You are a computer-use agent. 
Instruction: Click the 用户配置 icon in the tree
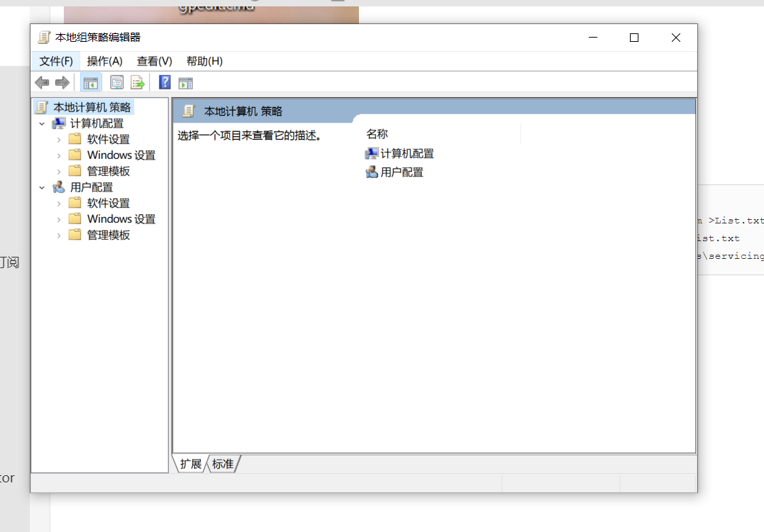point(59,187)
